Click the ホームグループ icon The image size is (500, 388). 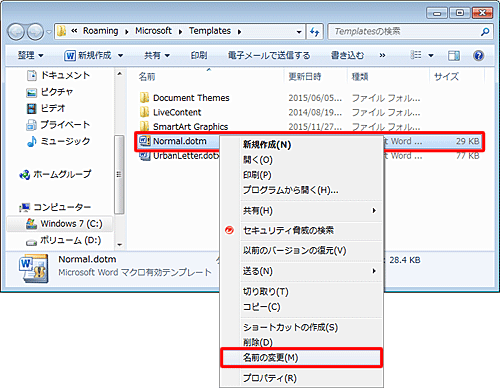[25, 174]
